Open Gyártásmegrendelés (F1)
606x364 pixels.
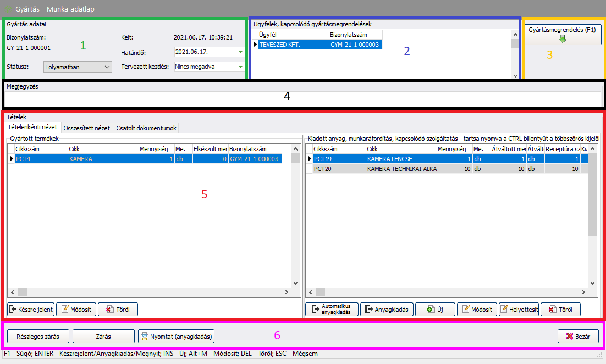point(561,34)
